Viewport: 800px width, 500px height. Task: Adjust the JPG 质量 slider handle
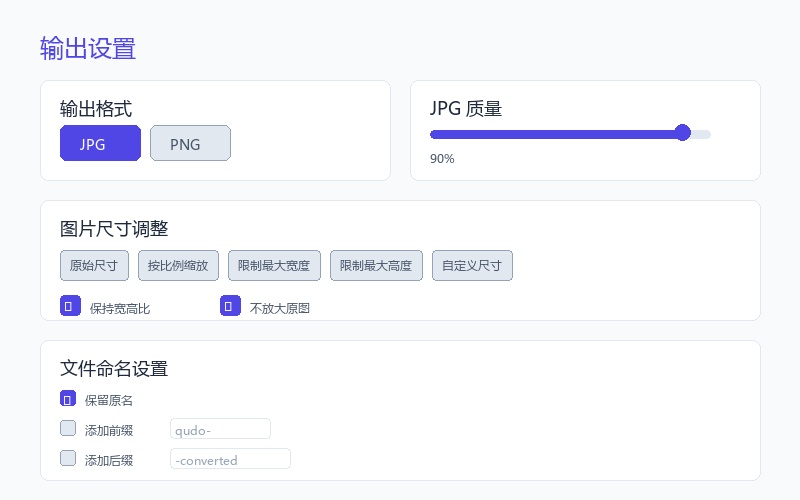pos(683,133)
